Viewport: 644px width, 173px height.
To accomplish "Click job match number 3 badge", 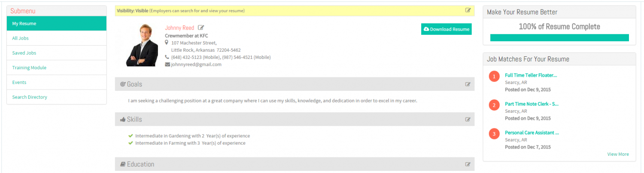I will tap(494, 134).
